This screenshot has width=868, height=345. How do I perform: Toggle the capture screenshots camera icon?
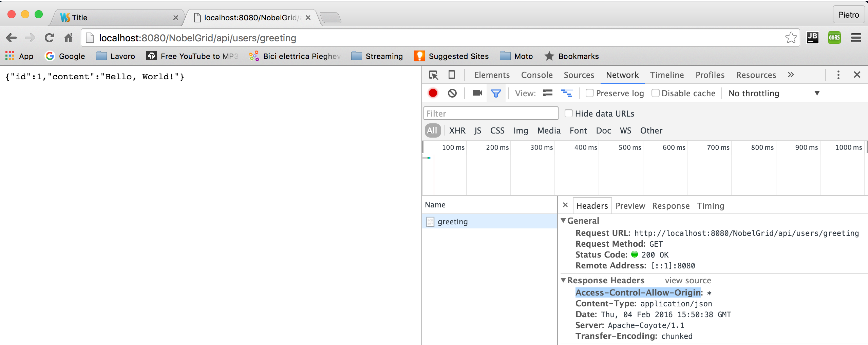coord(477,93)
